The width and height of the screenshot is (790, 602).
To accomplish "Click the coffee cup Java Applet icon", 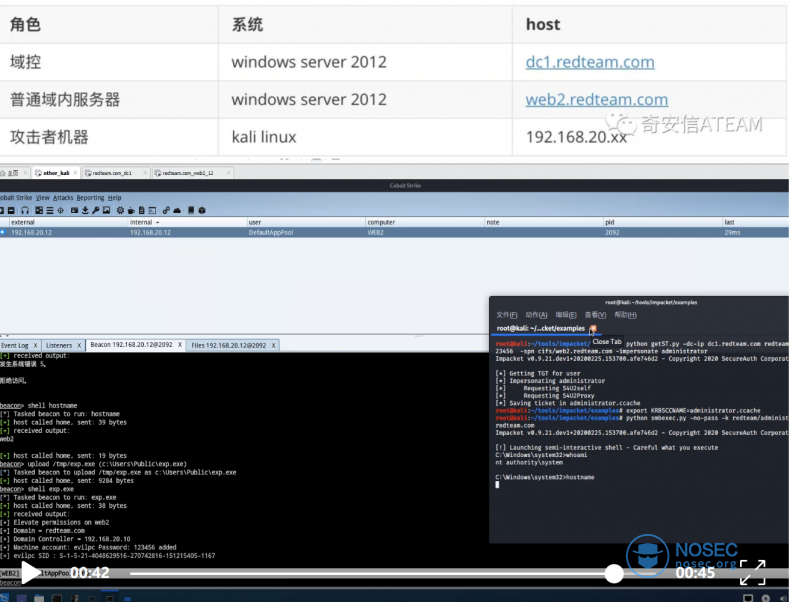I will [x=131, y=210].
